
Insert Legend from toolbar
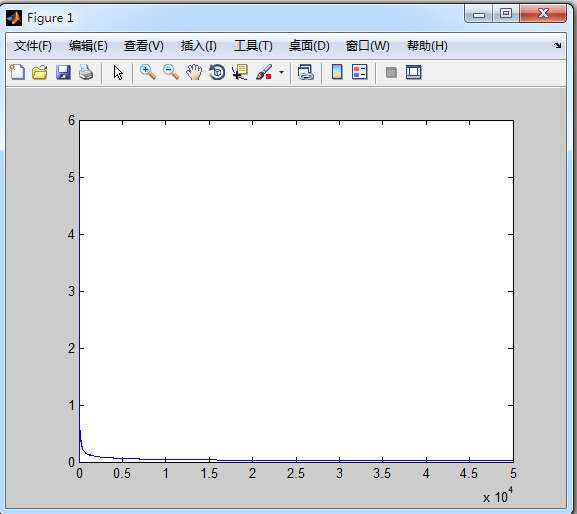pos(360,72)
